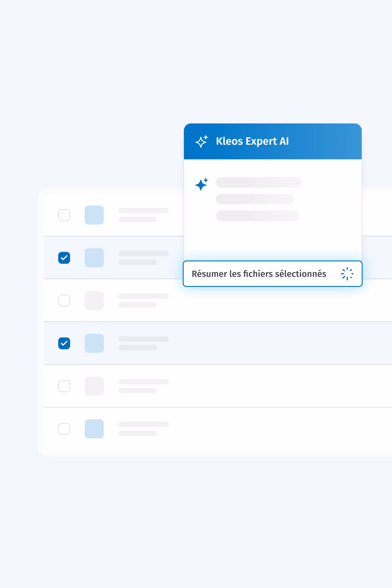Image resolution: width=392 pixels, height=588 pixels.
Task: Click the blue file thumbnail in the second row
Action: pos(94,258)
